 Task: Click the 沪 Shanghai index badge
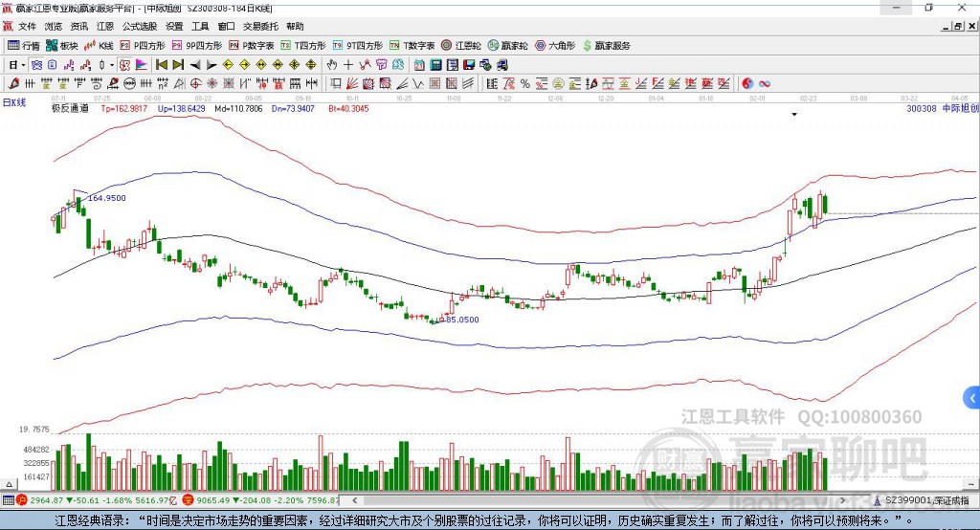click(22, 500)
